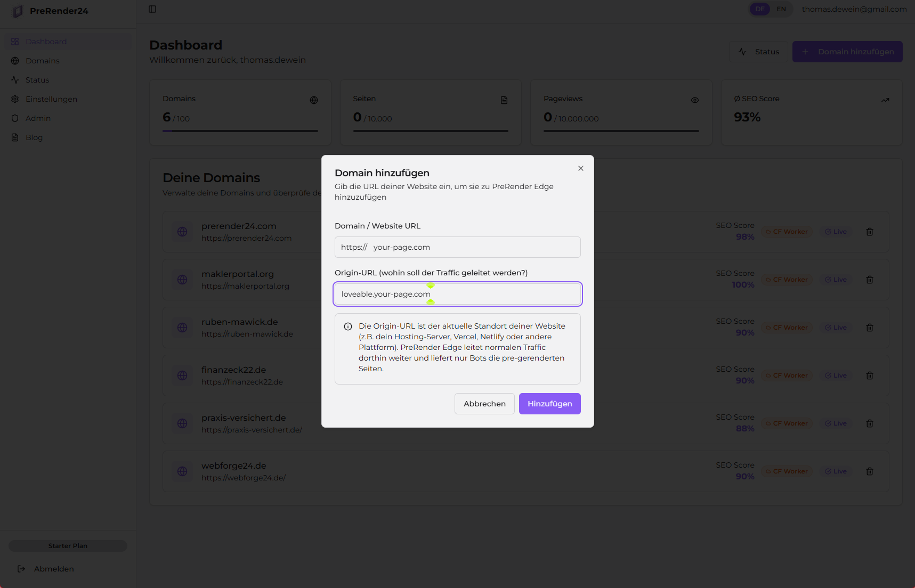The image size is (915, 588).
Task: Open Einstellungen in the sidebar
Action: [68, 99]
